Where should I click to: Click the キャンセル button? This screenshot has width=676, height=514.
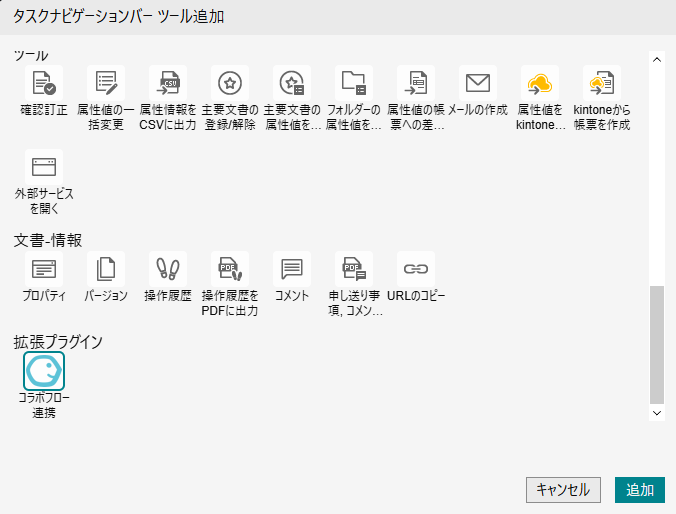pyautogui.click(x=563, y=489)
